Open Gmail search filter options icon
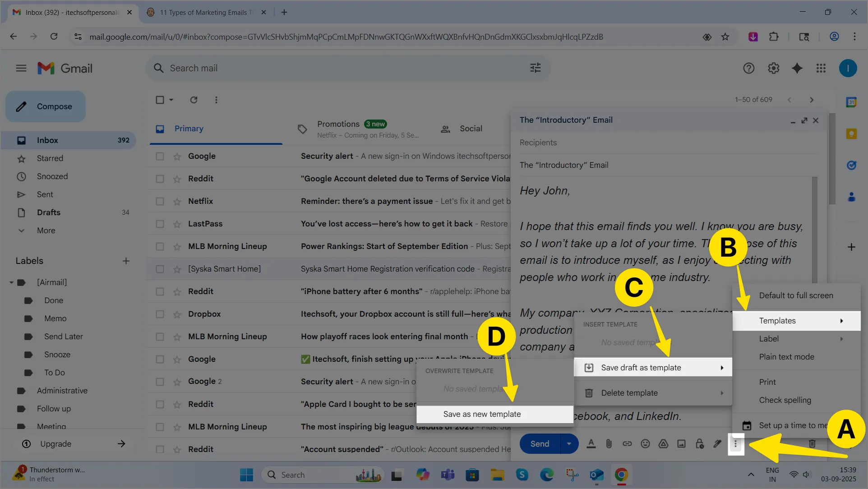 (x=536, y=68)
